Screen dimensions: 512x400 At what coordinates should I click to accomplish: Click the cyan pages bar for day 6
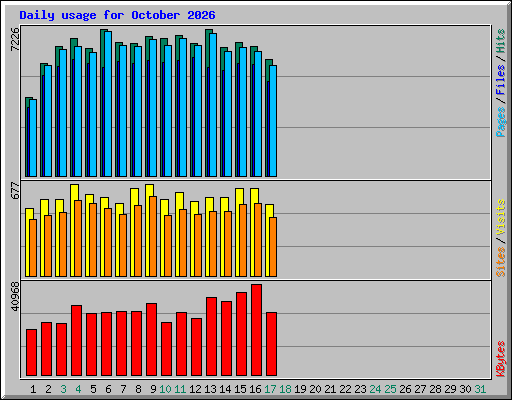(x=108, y=104)
